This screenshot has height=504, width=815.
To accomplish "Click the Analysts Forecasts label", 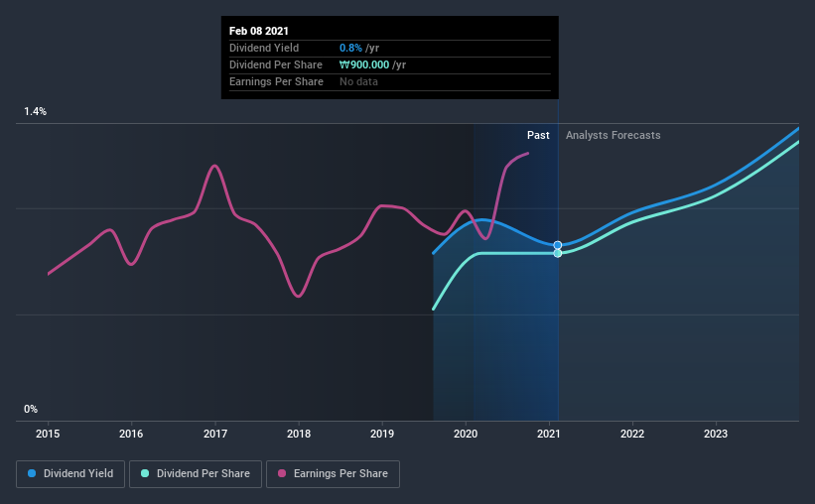I will click(x=612, y=135).
